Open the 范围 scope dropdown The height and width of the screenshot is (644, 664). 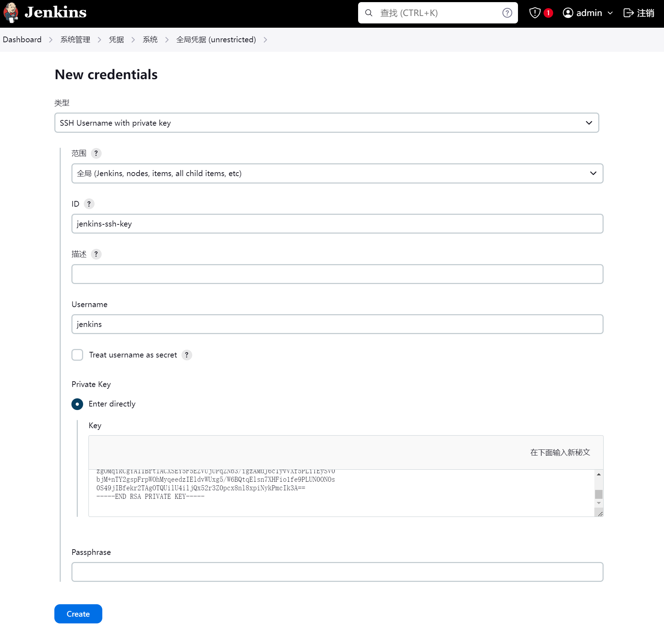[337, 173]
